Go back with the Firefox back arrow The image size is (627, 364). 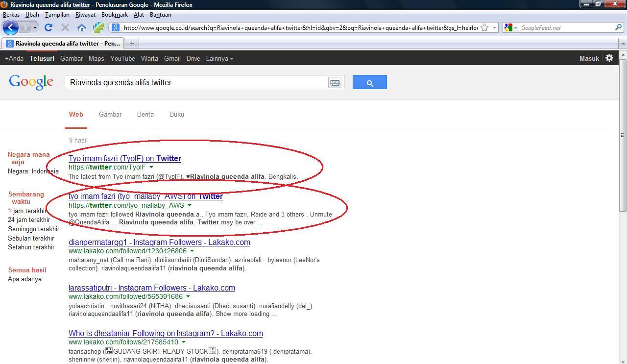click(x=11, y=27)
